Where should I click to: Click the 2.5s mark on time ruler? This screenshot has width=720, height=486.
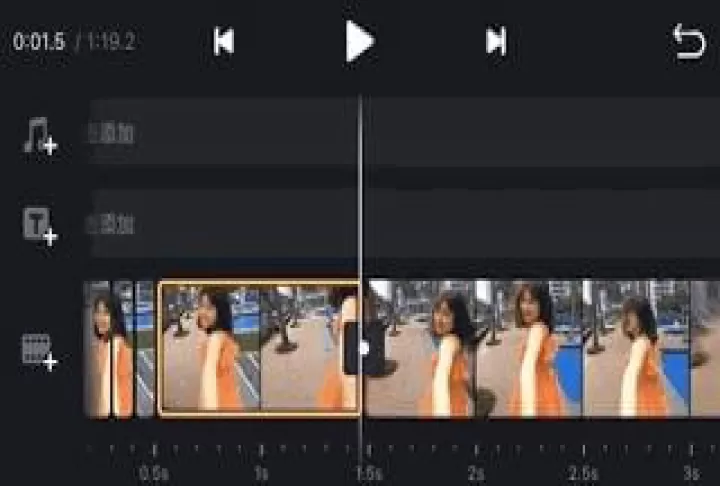(583, 471)
